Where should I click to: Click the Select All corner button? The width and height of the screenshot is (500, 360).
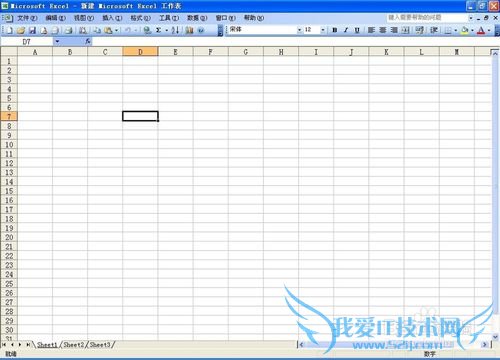pyautogui.click(x=9, y=52)
